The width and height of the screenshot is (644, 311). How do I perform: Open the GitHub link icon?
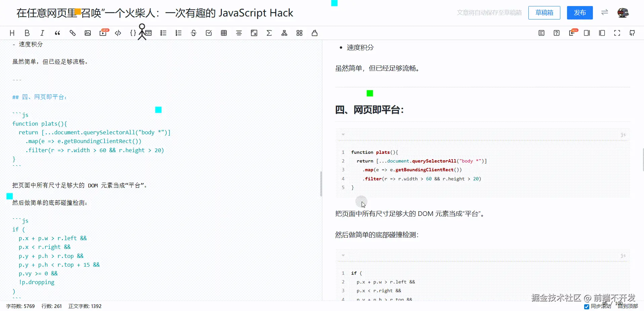pos(632,33)
